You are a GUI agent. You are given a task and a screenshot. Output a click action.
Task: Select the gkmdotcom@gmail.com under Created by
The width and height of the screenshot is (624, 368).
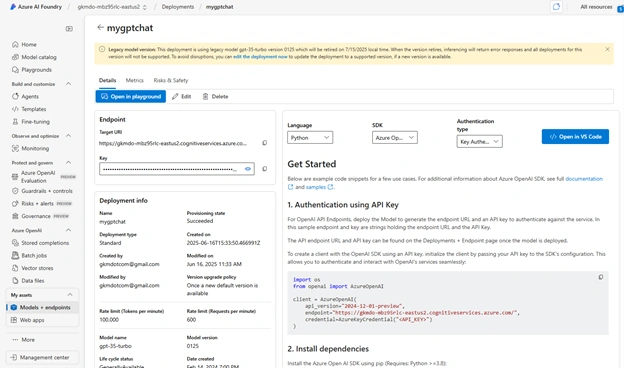coord(129,264)
